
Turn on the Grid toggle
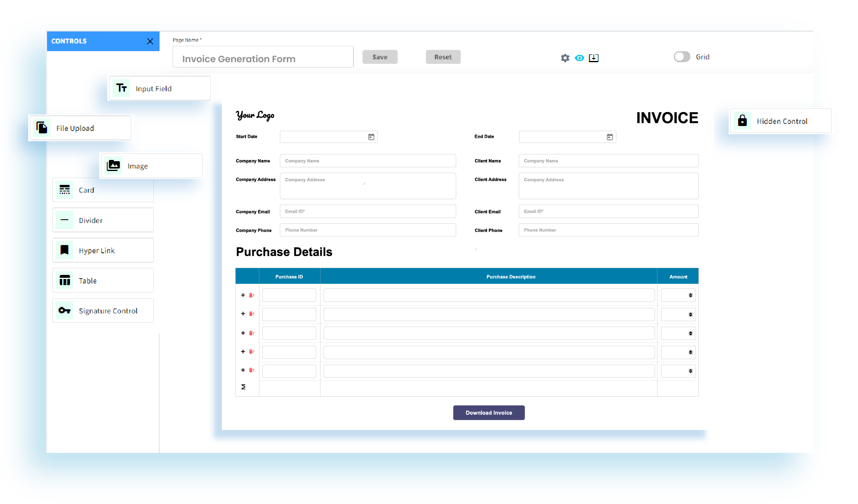pos(682,57)
